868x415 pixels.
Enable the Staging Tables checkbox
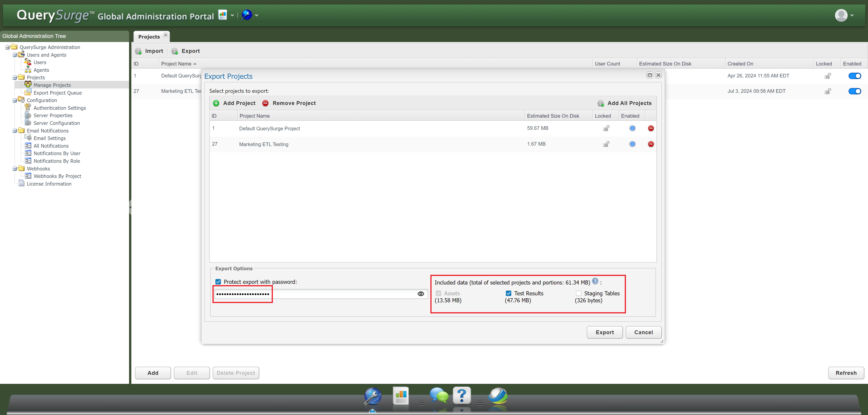tap(579, 294)
